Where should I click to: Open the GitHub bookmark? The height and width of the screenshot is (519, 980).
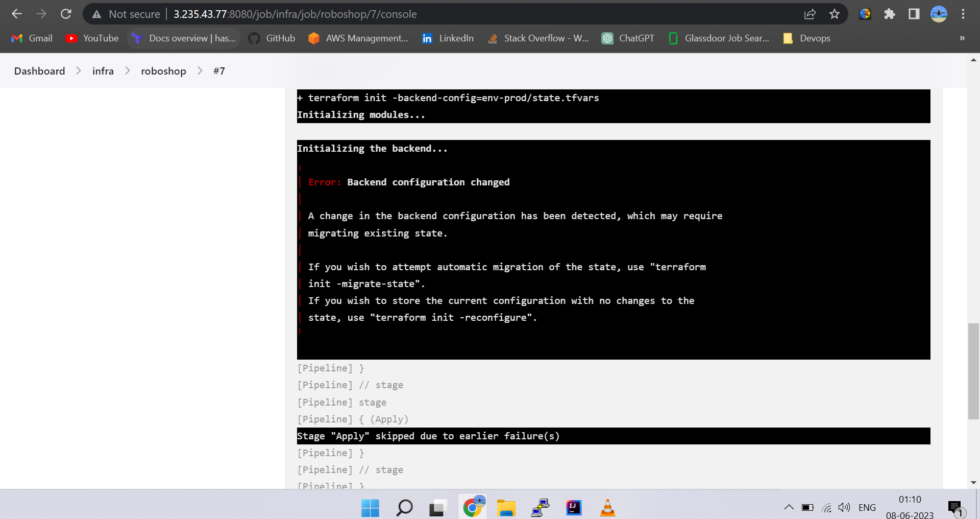pyautogui.click(x=272, y=38)
